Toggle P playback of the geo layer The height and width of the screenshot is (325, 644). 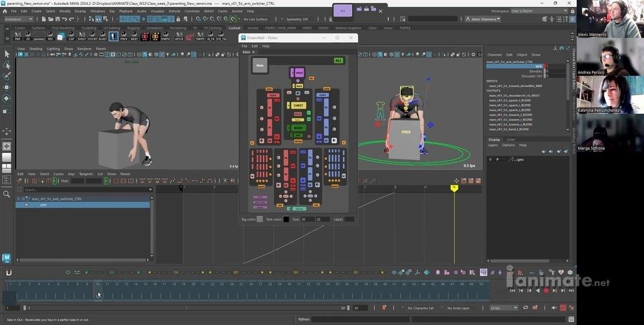click(497, 159)
